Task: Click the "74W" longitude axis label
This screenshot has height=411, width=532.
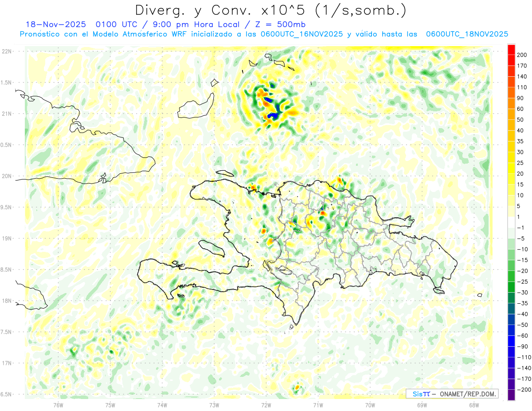Action: click(162, 405)
